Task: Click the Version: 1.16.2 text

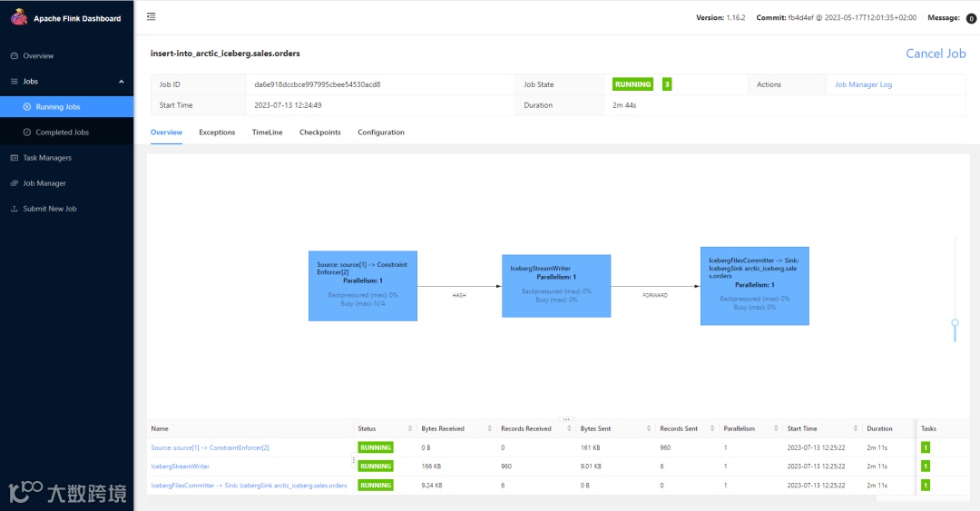Action: click(x=720, y=17)
